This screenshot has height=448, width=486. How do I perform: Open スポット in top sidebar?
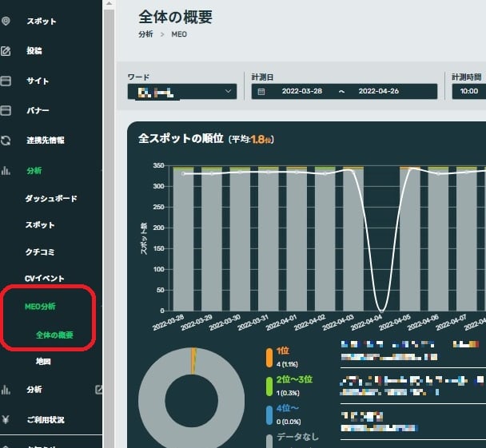click(42, 21)
